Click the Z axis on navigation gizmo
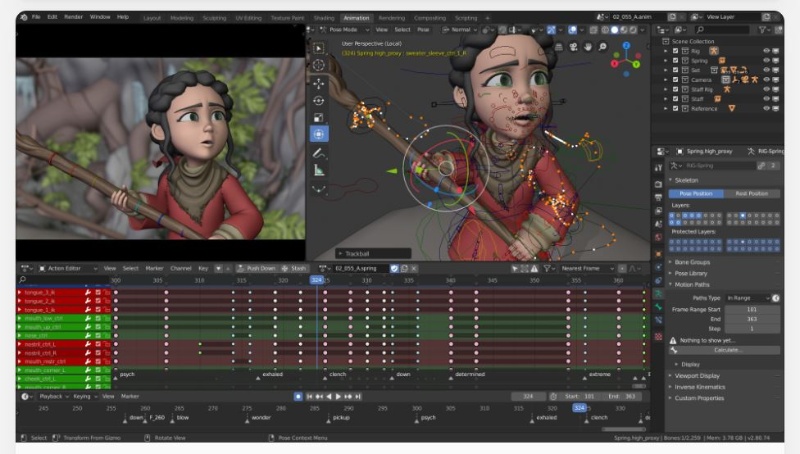800x454 pixels. pyautogui.click(x=626, y=45)
